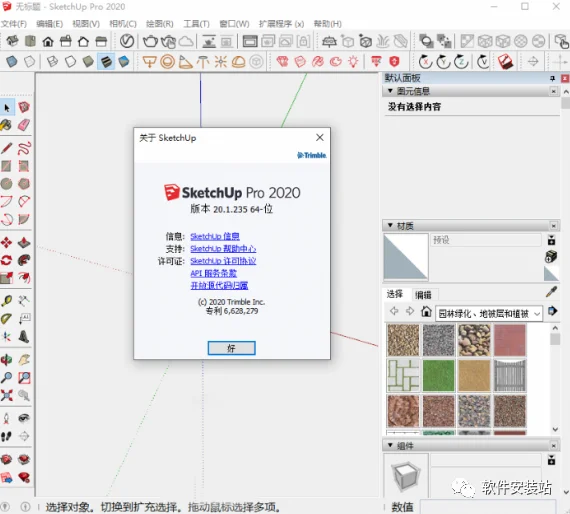Choose the pink Eraser tool

pos(24,125)
